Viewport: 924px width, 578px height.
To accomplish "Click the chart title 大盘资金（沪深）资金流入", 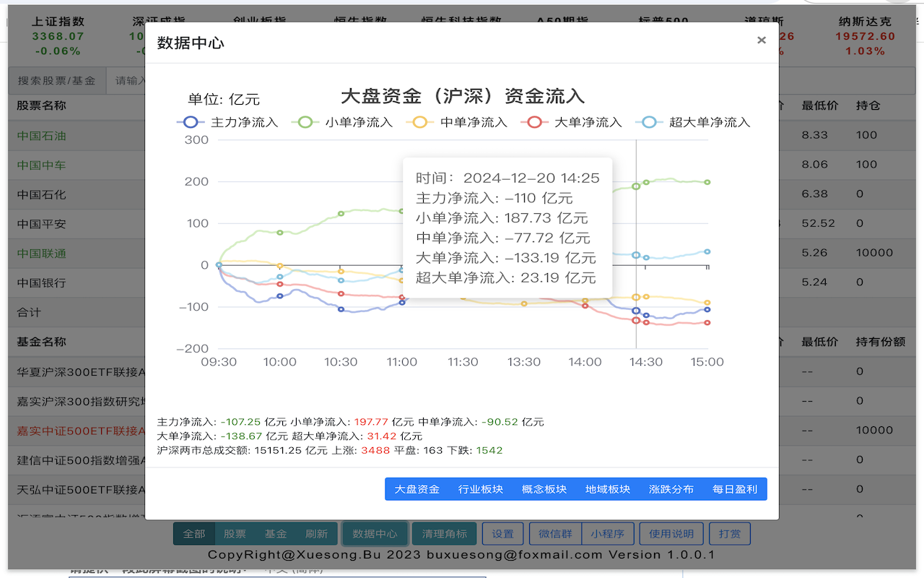I will (462, 96).
